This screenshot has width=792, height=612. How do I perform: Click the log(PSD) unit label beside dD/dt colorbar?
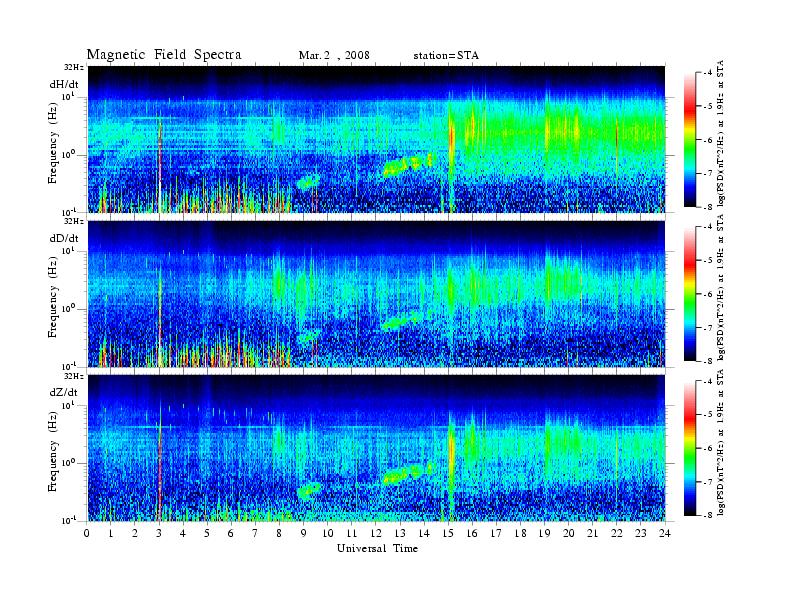point(721,288)
